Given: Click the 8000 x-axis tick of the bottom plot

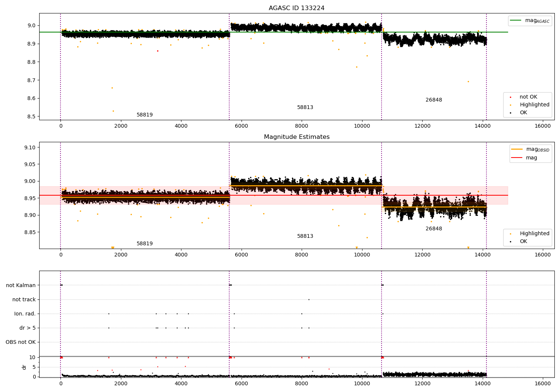Looking at the screenshot, I should pos(302,383).
